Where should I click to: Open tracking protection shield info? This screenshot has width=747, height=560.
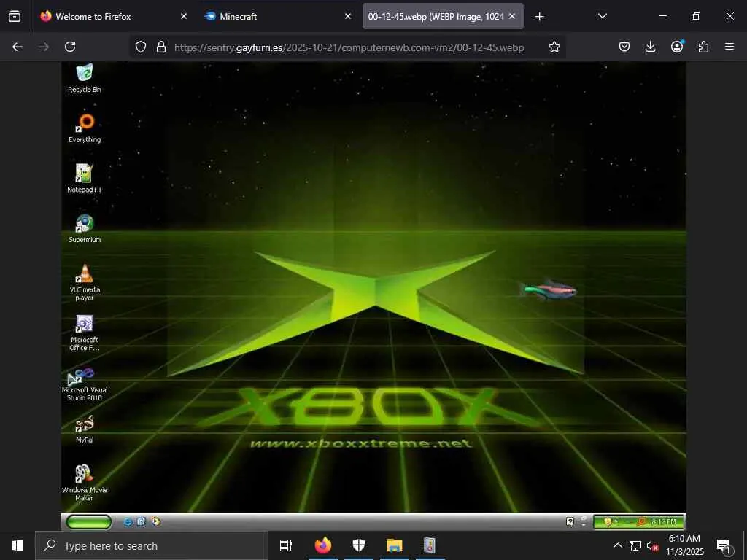pyautogui.click(x=141, y=47)
